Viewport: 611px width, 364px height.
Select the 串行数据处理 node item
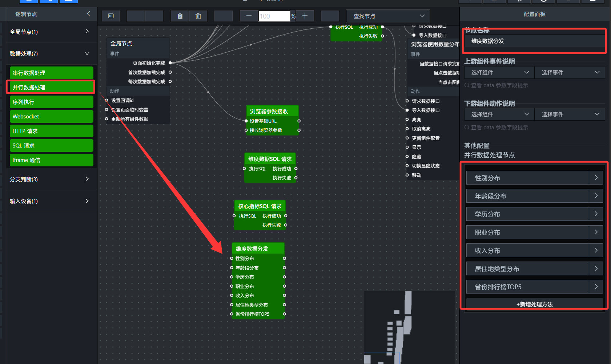pyautogui.click(x=52, y=73)
